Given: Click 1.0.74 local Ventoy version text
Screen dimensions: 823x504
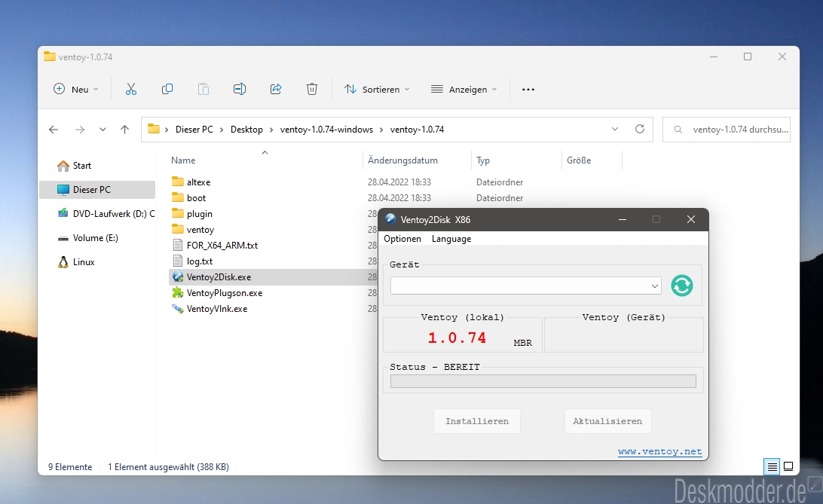Looking at the screenshot, I should click(457, 338).
